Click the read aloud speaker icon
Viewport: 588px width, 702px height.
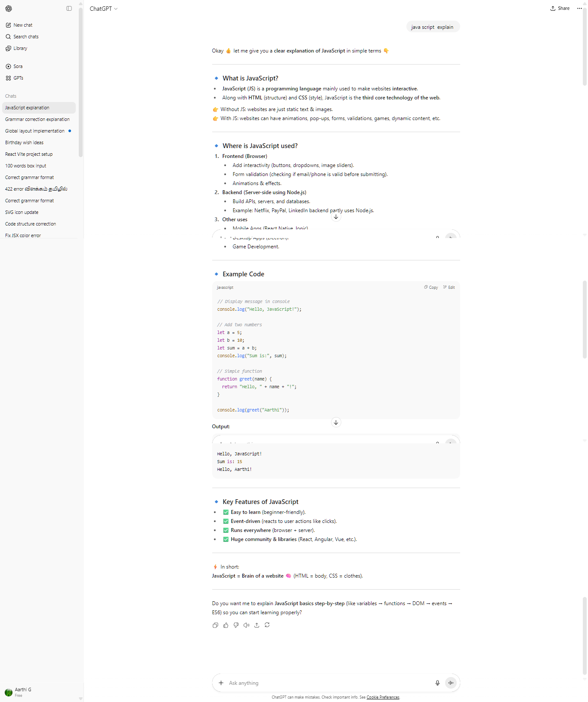(246, 625)
